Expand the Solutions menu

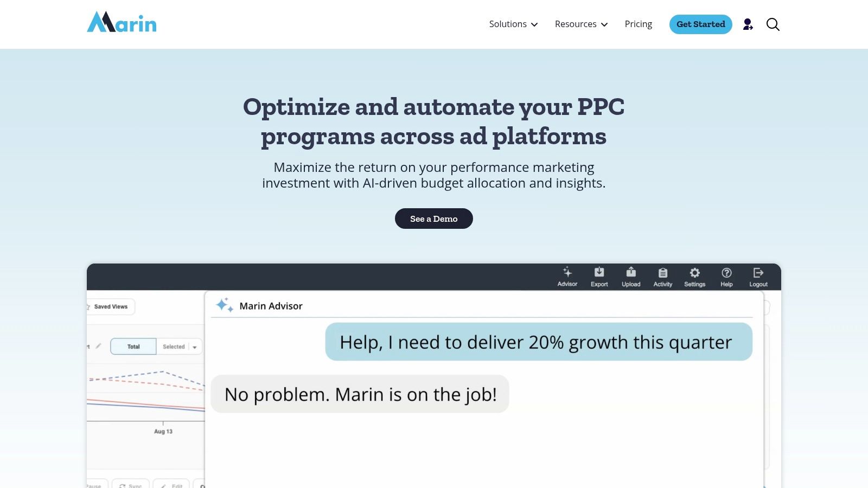513,24
